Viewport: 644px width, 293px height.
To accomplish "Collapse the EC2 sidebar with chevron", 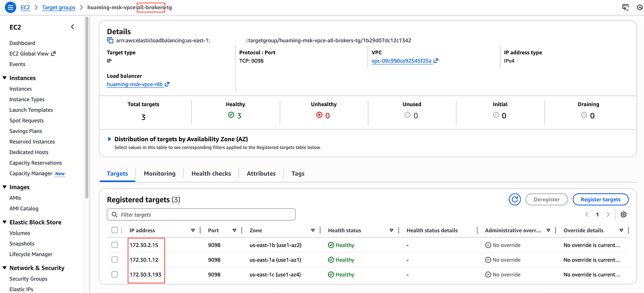I will click(72, 27).
